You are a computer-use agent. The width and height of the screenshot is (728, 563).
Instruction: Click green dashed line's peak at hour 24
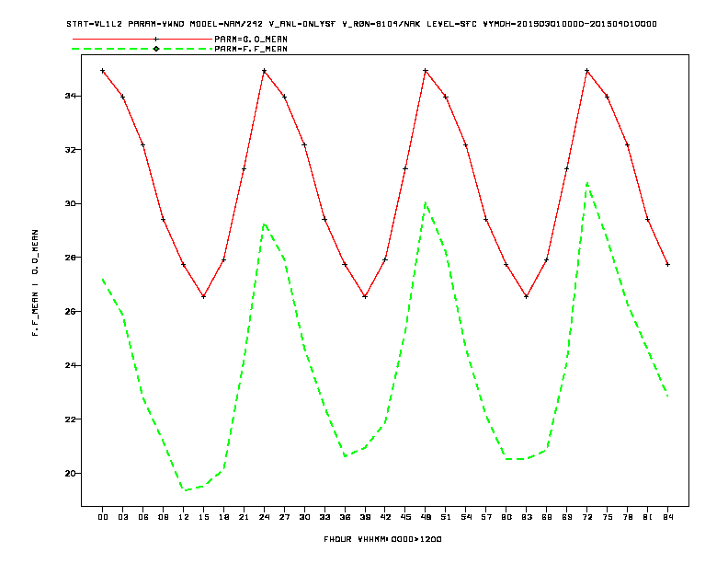pyautogui.click(x=264, y=224)
